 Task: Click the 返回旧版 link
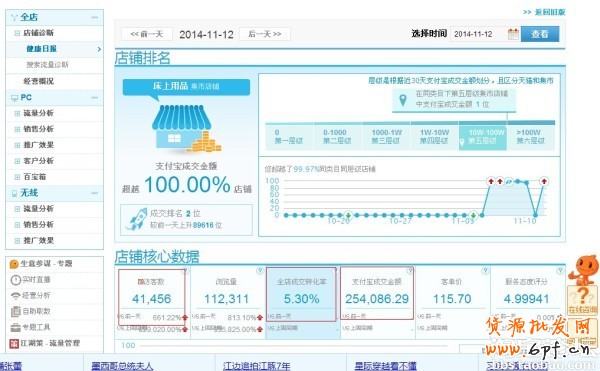point(544,12)
